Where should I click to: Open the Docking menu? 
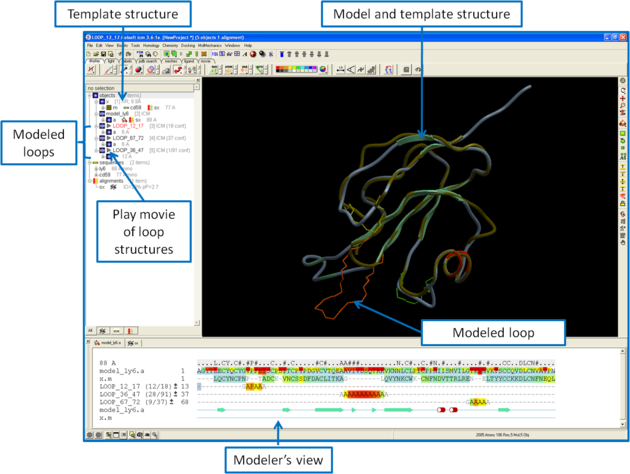[x=188, y=46]
